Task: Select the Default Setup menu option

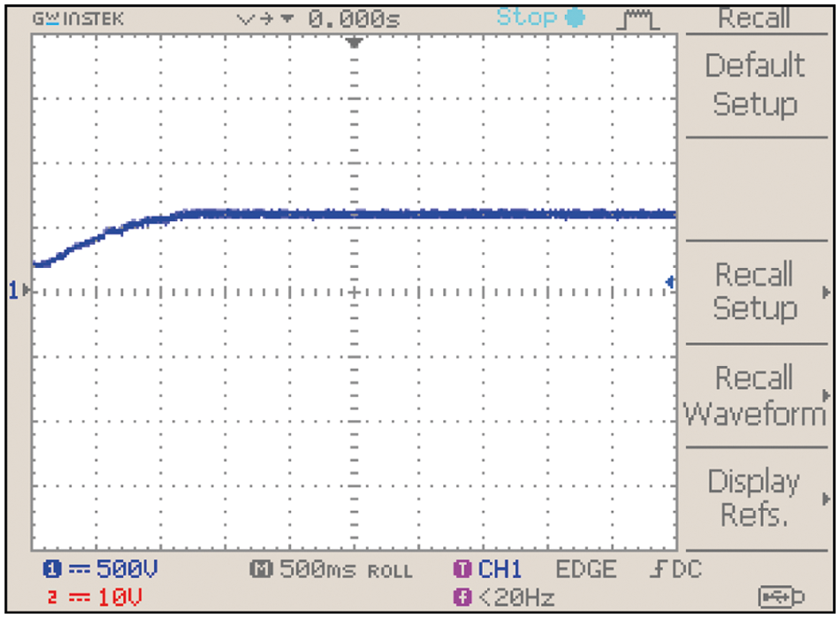Action: 754,85
